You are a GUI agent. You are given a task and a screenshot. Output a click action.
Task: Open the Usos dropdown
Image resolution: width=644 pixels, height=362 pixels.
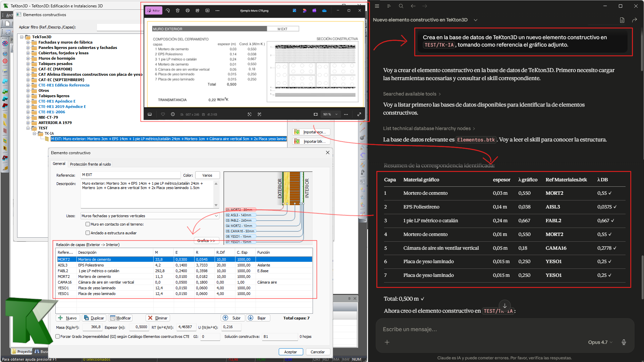click(150, 216)
